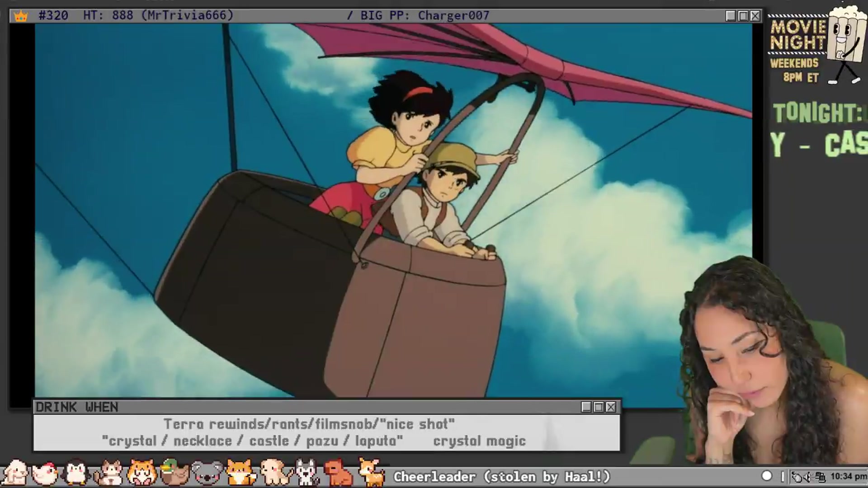Select the mallard duck pixel icon

[174, 473]
